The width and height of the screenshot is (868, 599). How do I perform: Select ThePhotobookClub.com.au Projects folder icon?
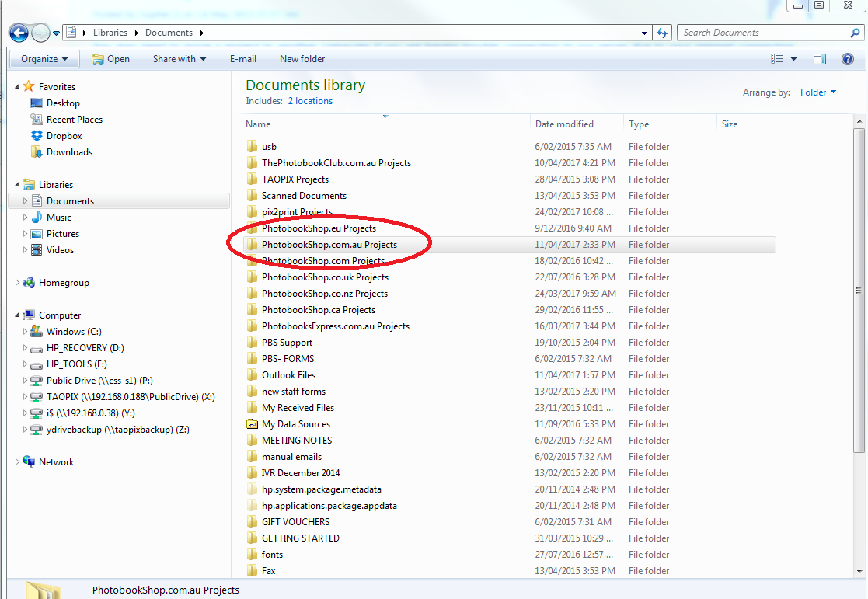tap(252, 162)
